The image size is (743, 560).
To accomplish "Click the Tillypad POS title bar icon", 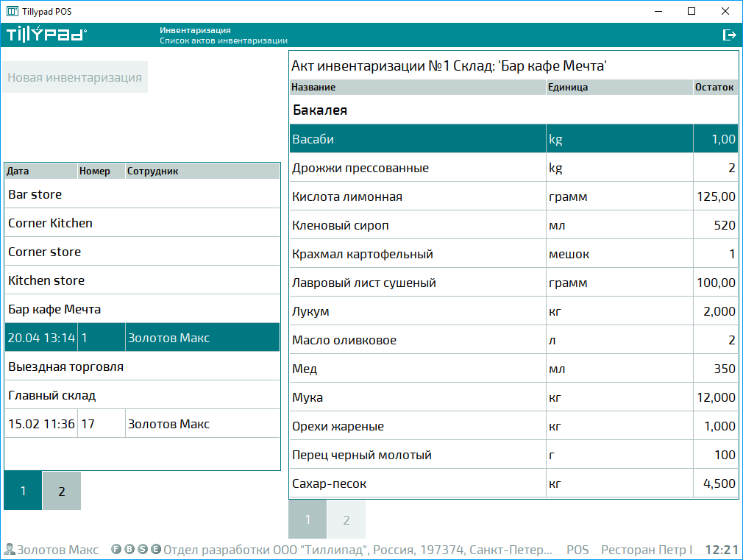I will (x=13, y=11).
